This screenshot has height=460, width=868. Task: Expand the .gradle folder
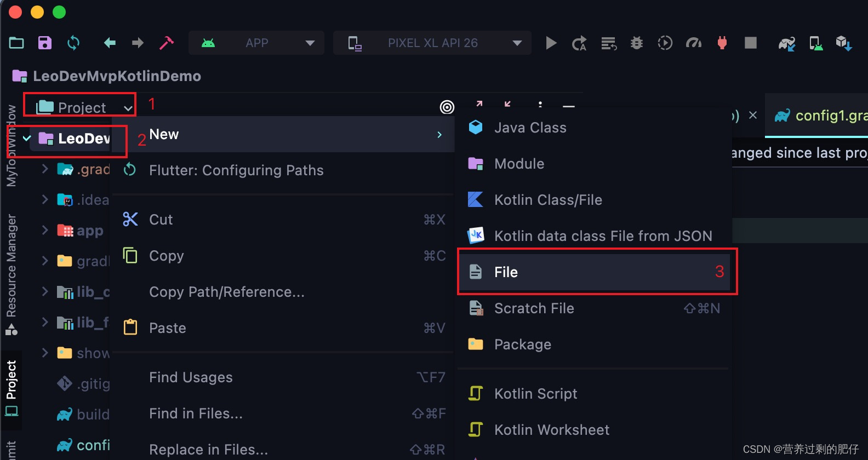coord(45,169)
